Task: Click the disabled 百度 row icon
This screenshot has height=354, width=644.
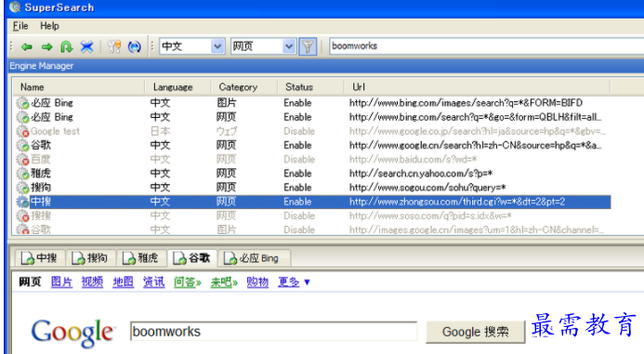Action: [x=22, y=159]
